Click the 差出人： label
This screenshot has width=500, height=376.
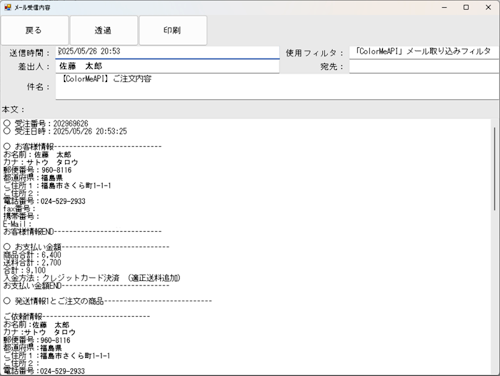click(34, 67)
